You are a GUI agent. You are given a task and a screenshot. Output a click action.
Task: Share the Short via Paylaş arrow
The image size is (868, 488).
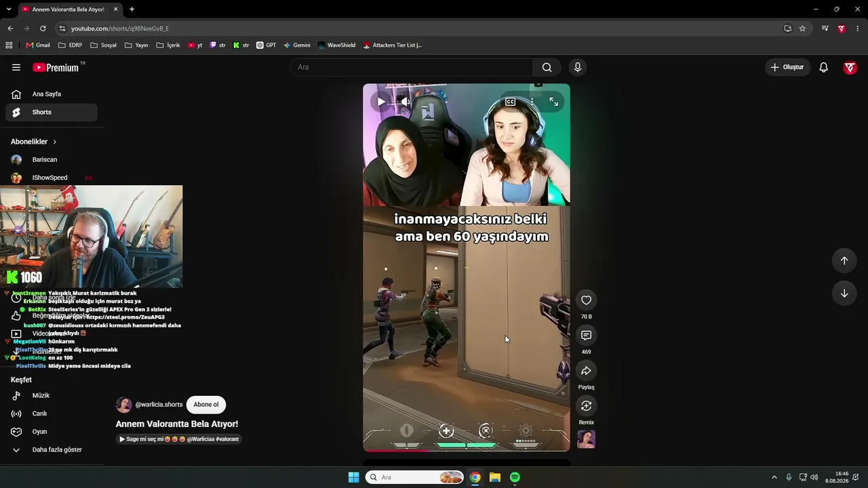(587, 371)
